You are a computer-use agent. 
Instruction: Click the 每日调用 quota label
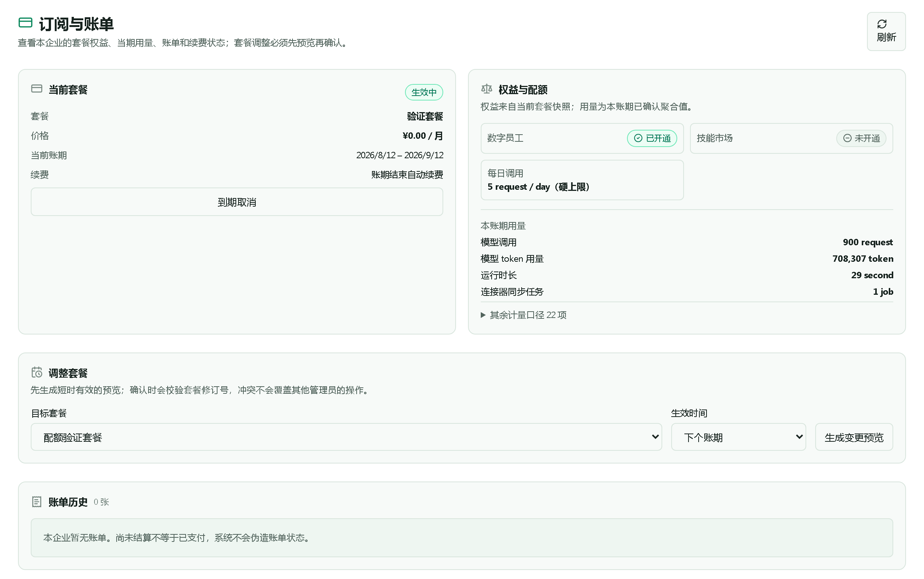click(x=505, y=174)
